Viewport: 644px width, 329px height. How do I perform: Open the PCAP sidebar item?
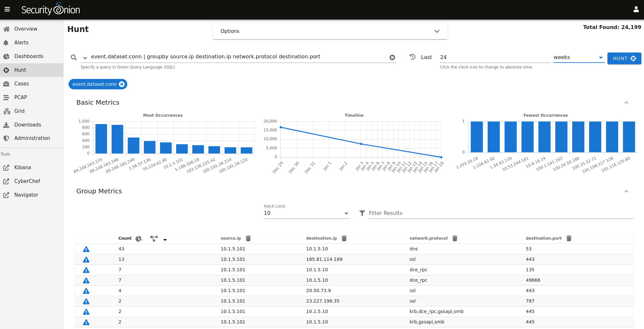click(x=21, y=97)
